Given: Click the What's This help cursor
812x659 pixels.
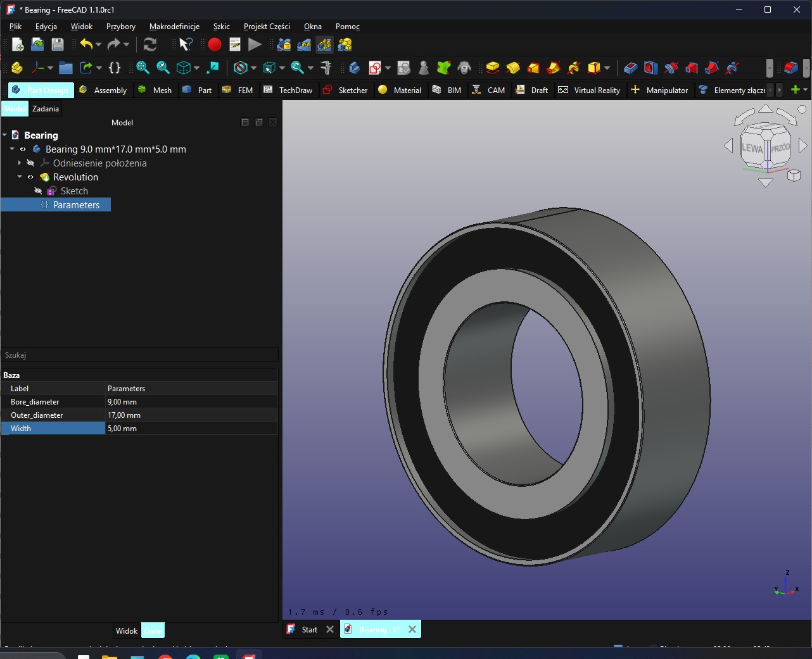Looking at the screenshot, I should click(186, 44).
